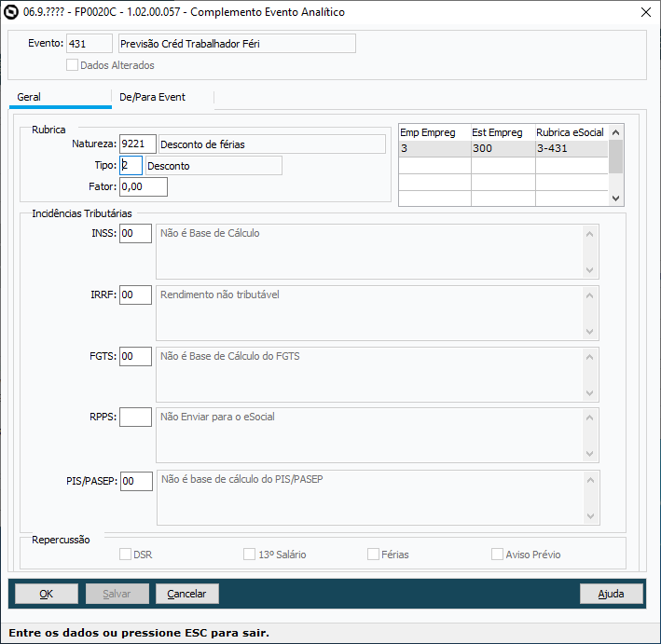
Task: Click Não Enviar para o eSocial text
Action: pos(217,417)
